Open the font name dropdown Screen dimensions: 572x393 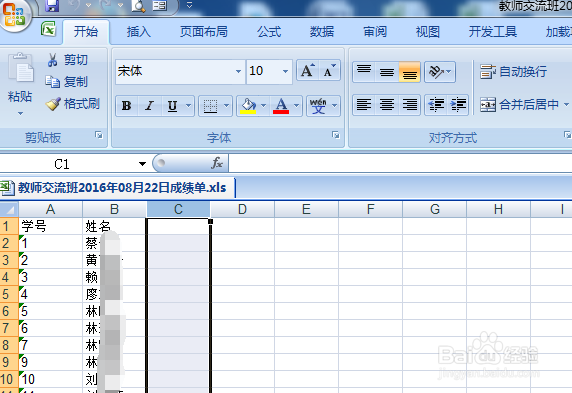pyautogui.click(x=238, y=71)
